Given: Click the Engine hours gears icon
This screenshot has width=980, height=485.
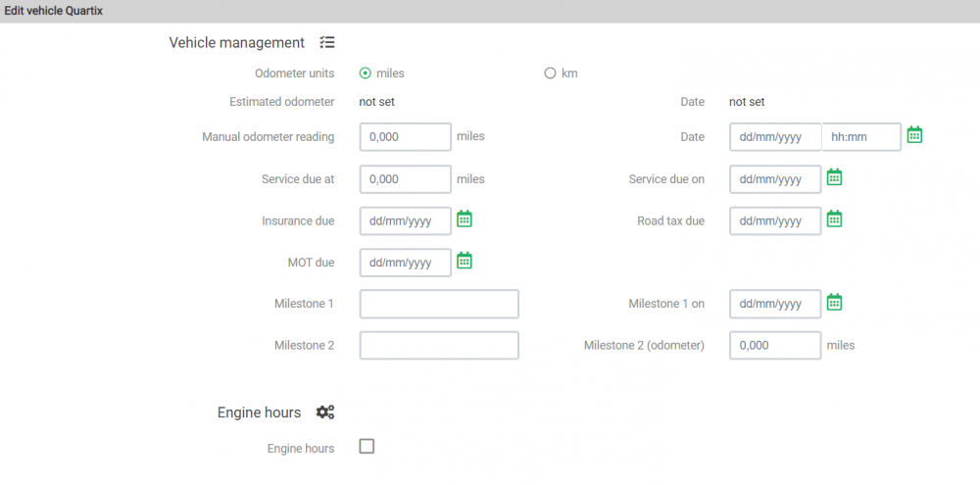Looking at the screenshot, I should tap(325, 412).
